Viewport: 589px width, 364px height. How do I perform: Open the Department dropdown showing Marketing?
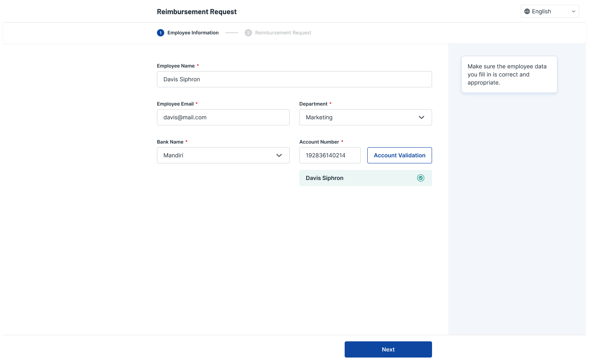[x=365, y=117]
